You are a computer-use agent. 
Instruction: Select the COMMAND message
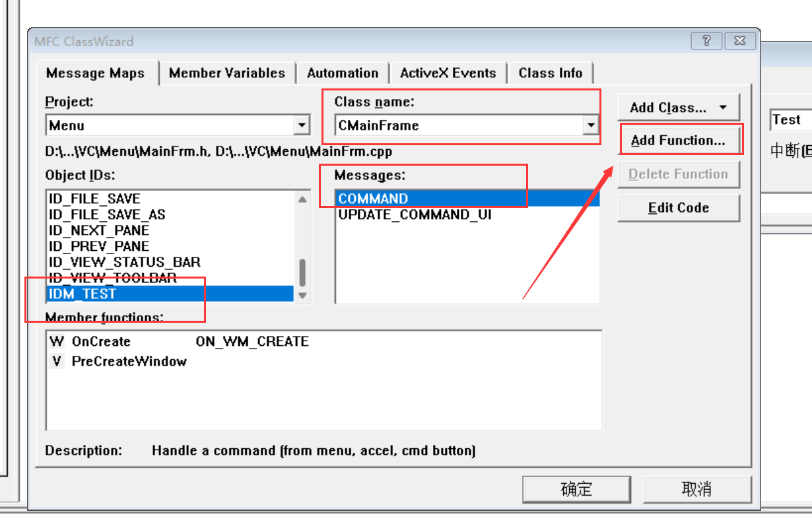467,199
